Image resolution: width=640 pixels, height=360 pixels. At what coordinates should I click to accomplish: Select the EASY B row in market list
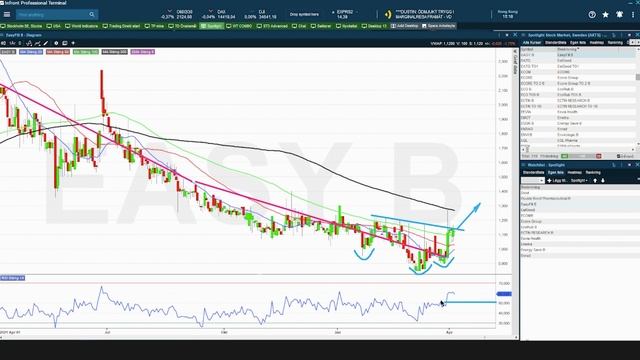click(x=578, y=55)
